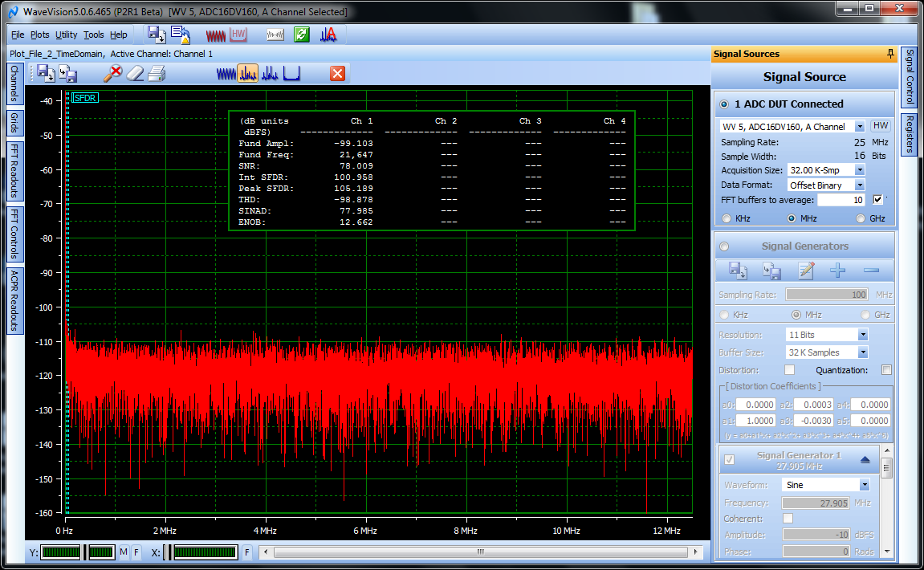Click the HW button beside device dropdown

coord(881,126)
